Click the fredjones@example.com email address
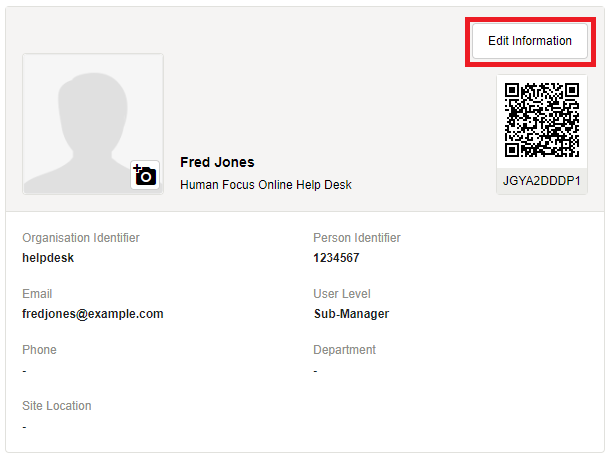The image size is (611, 458). tap(92, 314)
